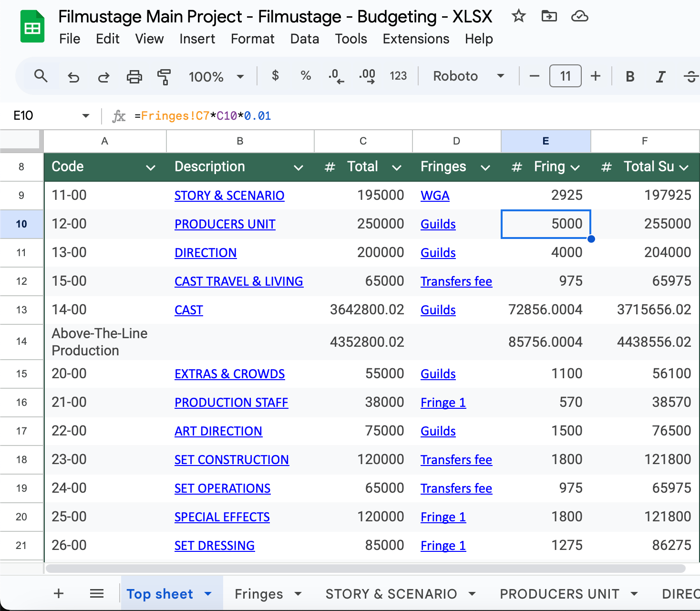Screen dimensions: 700x611
Task: Open the Extensions menu
Action: tap(416, 39)
